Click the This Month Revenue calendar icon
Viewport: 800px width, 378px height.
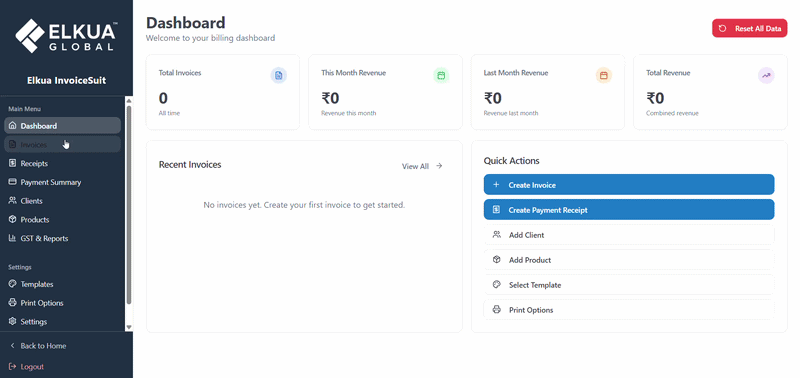441,75
